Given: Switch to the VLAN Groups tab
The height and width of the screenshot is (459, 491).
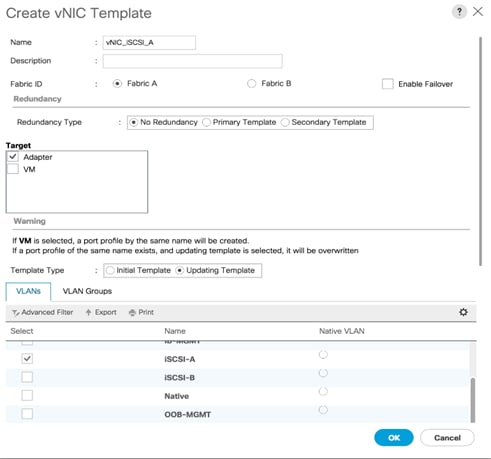Looking at the screenshot, I should [87, 291].
